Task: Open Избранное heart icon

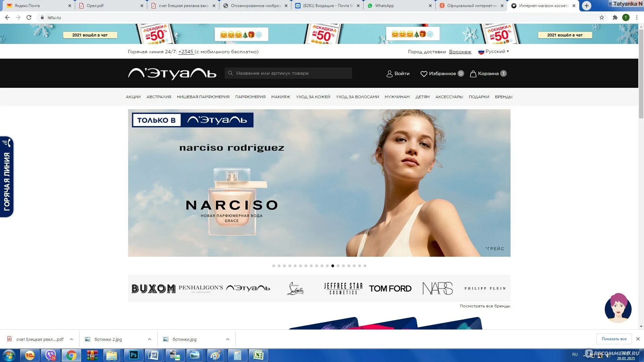Action: click(424, 74)
